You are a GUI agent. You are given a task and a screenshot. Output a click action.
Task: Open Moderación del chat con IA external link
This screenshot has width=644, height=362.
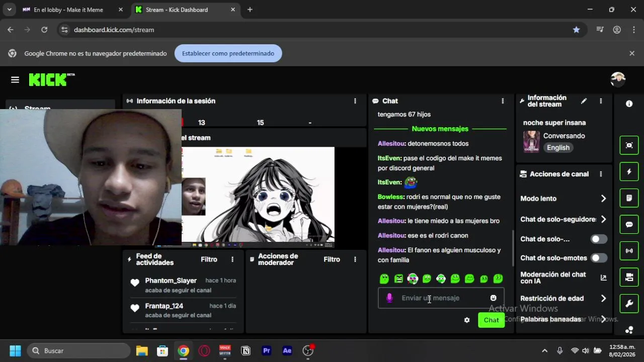[x=603, y=278]
